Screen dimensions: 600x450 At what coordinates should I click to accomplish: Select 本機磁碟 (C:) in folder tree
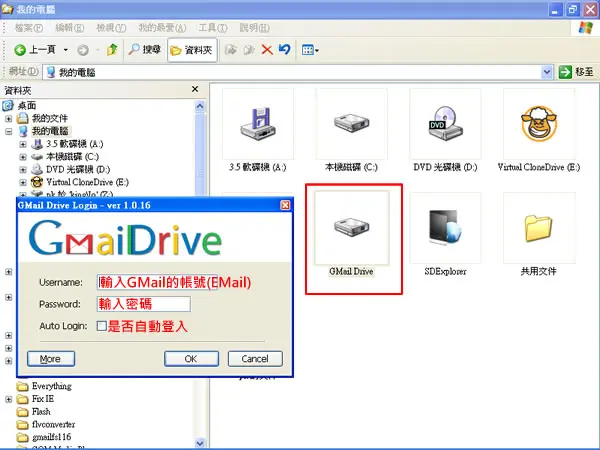point(72,157)
